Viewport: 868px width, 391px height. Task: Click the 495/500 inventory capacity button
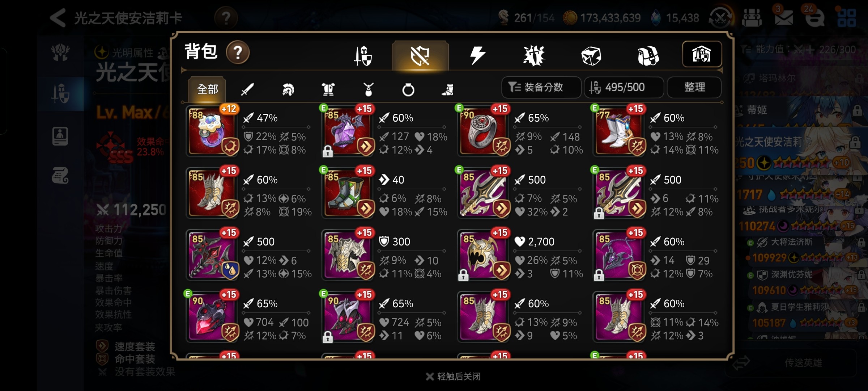[624, 87]
